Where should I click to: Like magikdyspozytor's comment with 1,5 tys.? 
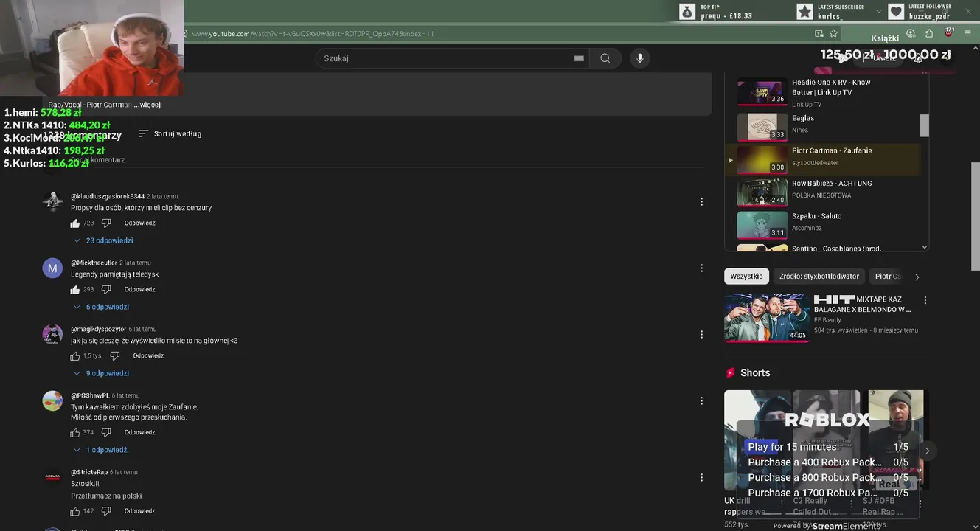pos(75,355)
